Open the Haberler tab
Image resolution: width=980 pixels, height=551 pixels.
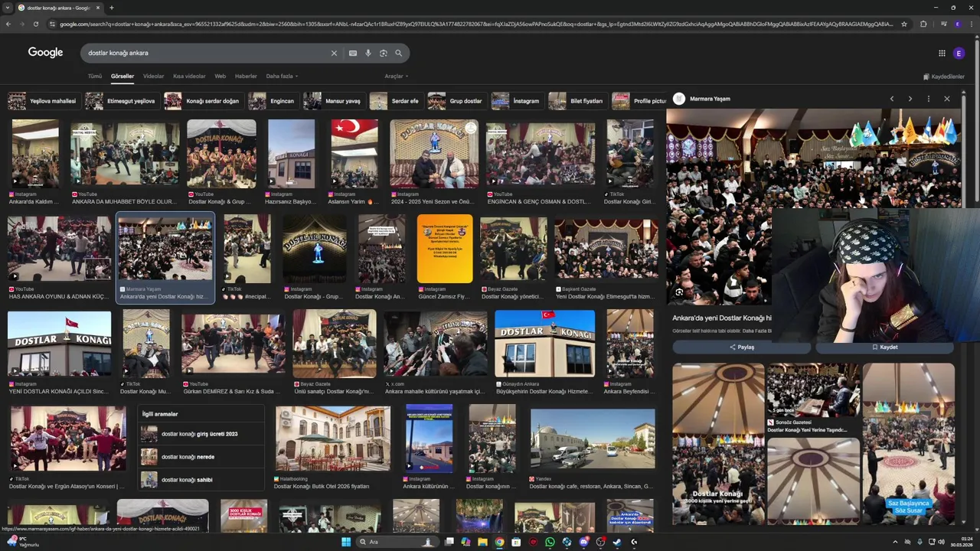(x=246, y=76)
